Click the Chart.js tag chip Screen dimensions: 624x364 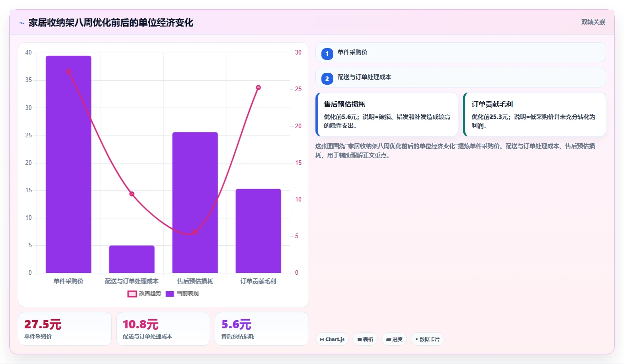332,339
